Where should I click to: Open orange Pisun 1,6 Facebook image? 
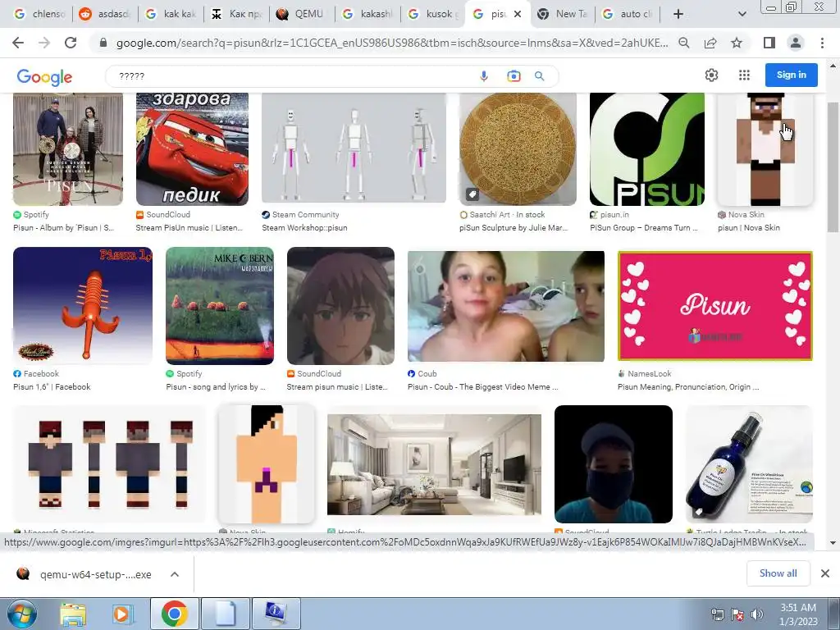pyautogui.click(x=83, y=305)
